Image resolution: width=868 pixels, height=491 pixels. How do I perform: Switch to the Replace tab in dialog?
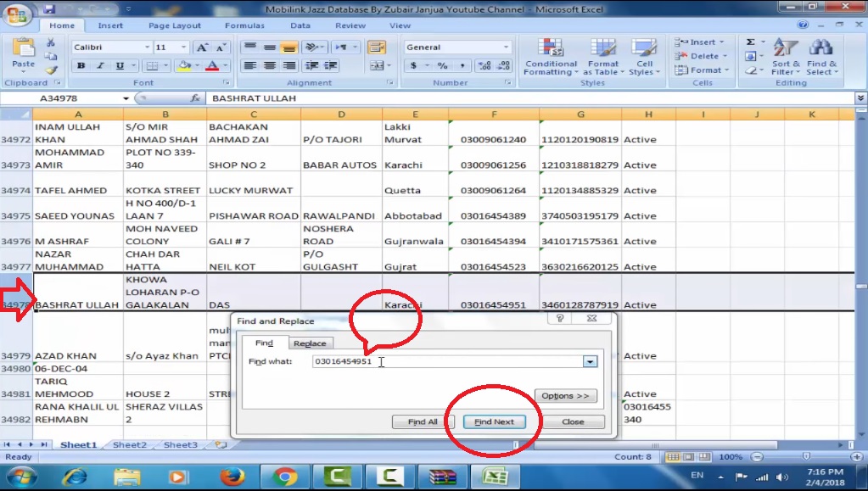coord(310,343)
